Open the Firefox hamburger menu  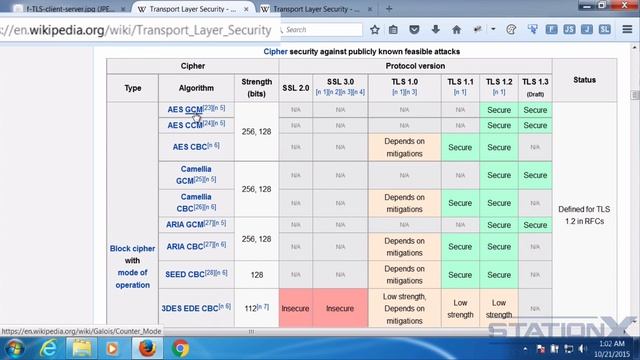(627, 29)
